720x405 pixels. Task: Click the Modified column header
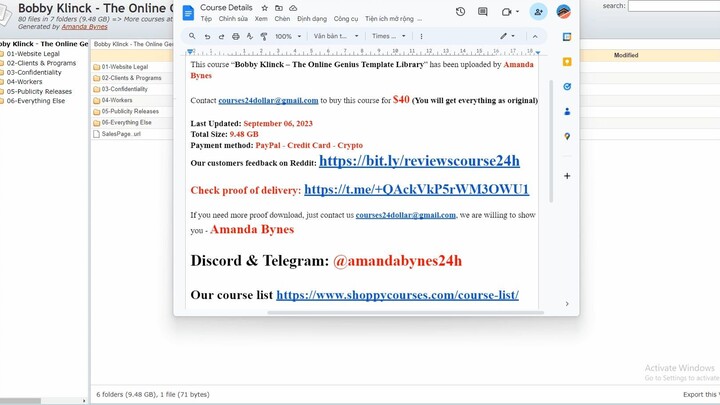pos(626,56)
